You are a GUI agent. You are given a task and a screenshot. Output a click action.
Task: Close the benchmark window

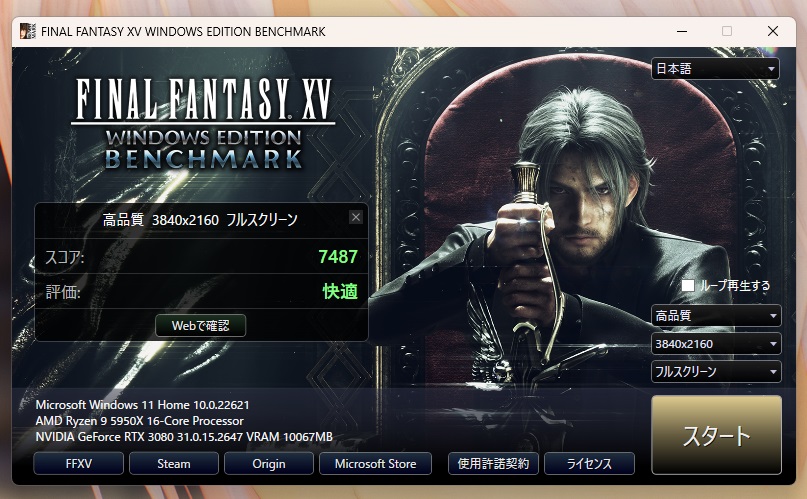tap(773, 31)
